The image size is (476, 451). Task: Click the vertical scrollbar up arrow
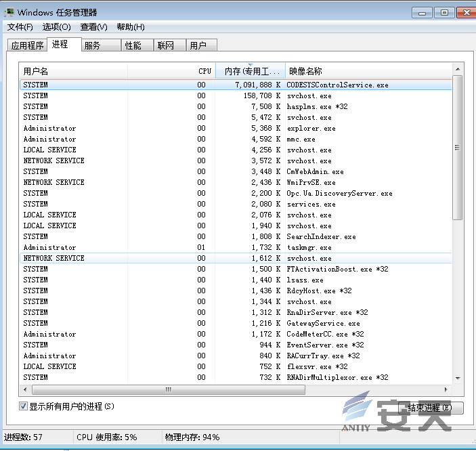point(458,70)
